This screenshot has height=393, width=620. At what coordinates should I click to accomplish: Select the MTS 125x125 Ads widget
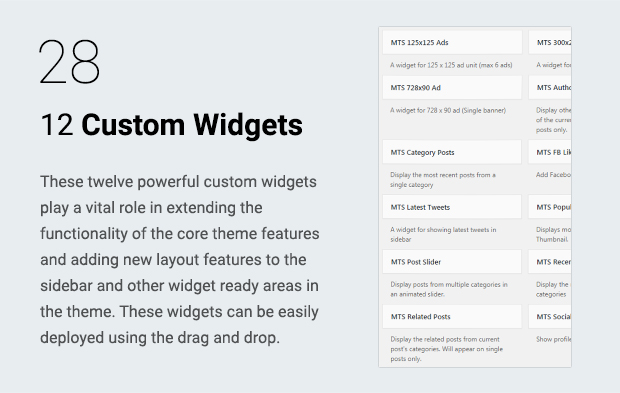452,42
